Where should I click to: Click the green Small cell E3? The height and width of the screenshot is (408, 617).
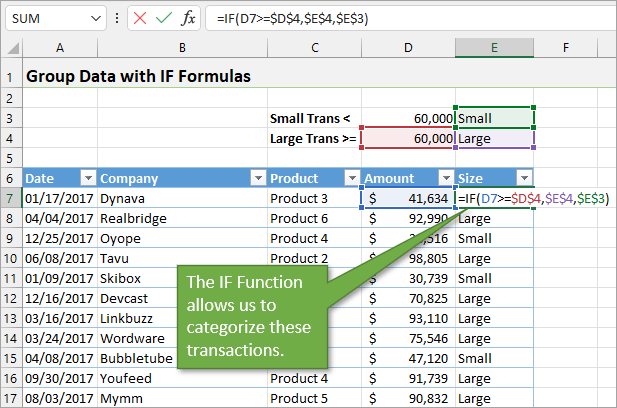(x=494, y=118)
